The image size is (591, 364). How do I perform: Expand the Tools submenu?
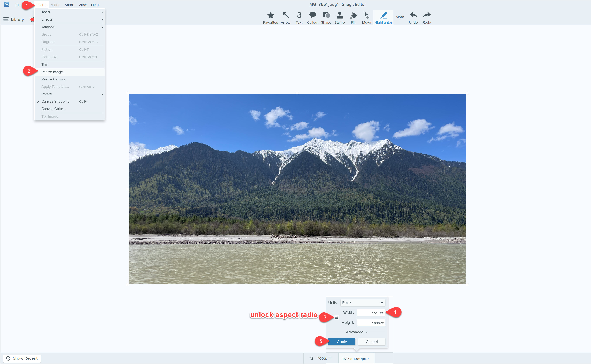(69, 12)
